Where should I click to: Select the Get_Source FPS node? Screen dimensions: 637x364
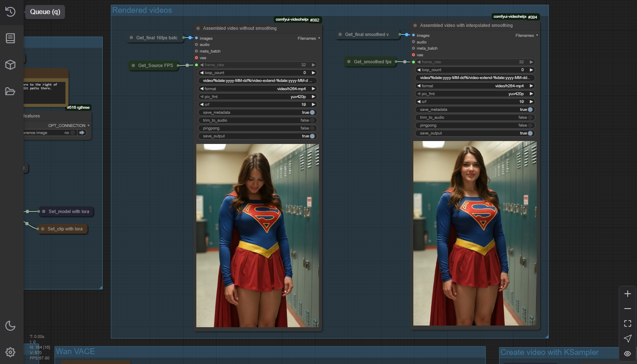pos(155,65)
